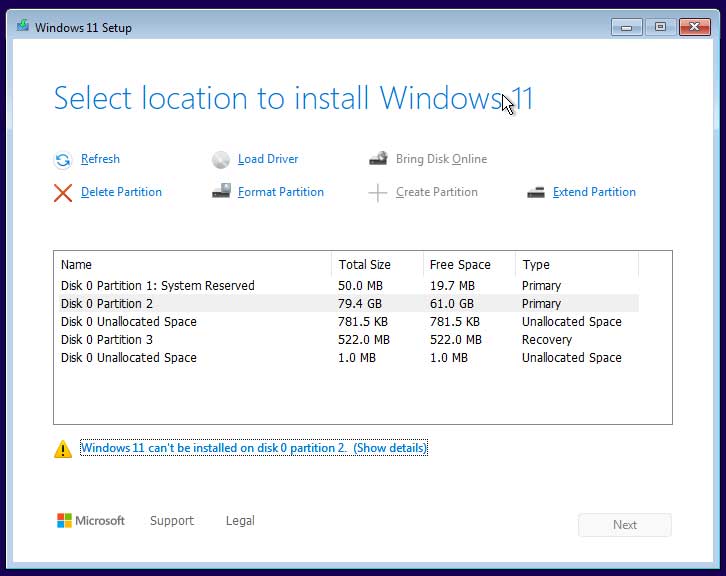
Task: Select the Disk 0 Partition 2 row
Action: pyautogui.click(x=346, y=303)
